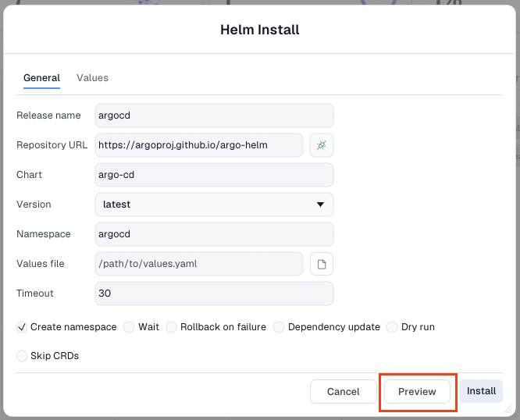Enable the Dependency update option

pos(279,327)
